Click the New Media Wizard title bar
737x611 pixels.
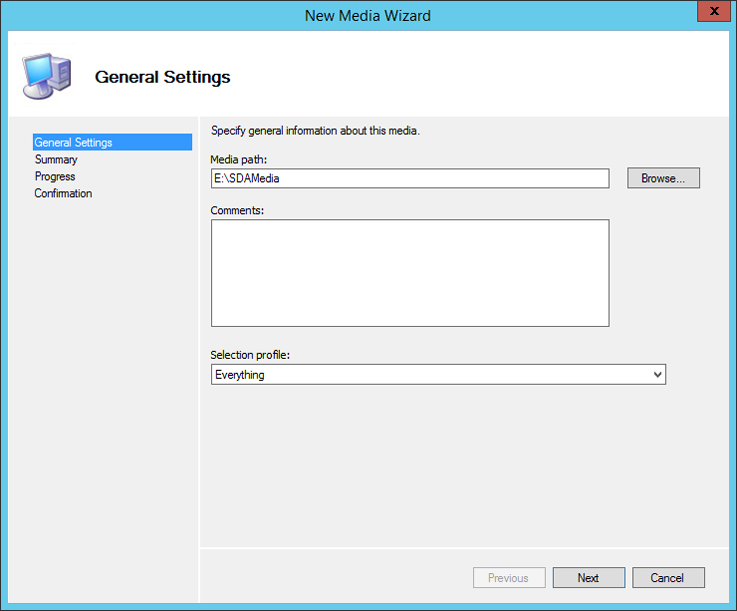pos(368,15)
